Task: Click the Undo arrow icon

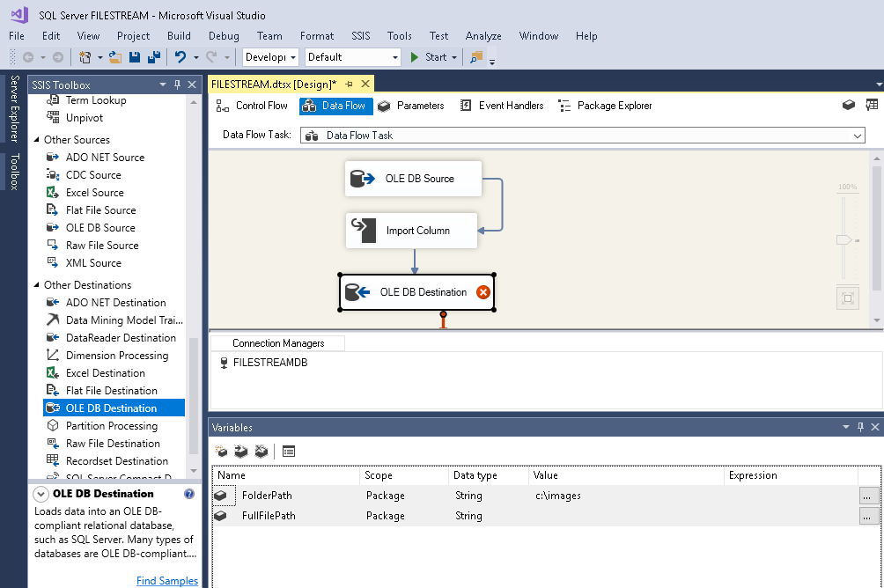Action: 180,57
